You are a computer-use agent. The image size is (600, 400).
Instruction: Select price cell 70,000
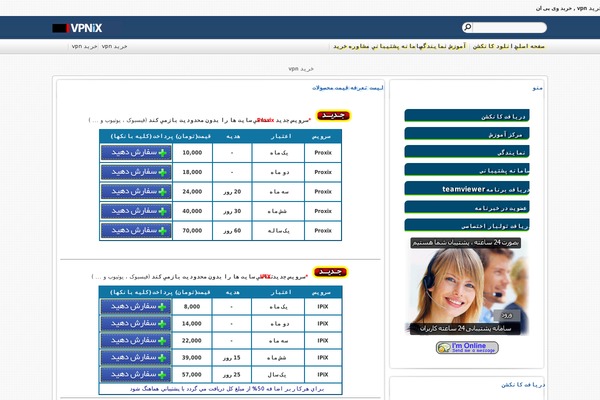pos(192,230)
